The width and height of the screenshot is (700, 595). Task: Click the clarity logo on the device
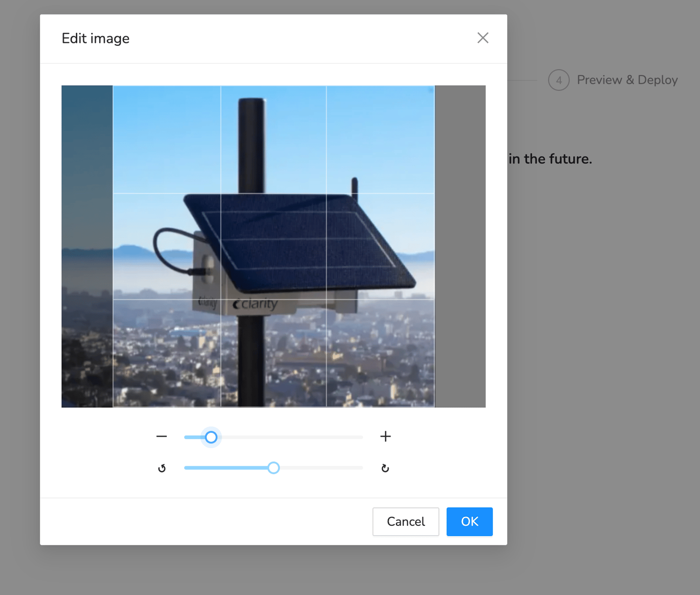(255, 304)
